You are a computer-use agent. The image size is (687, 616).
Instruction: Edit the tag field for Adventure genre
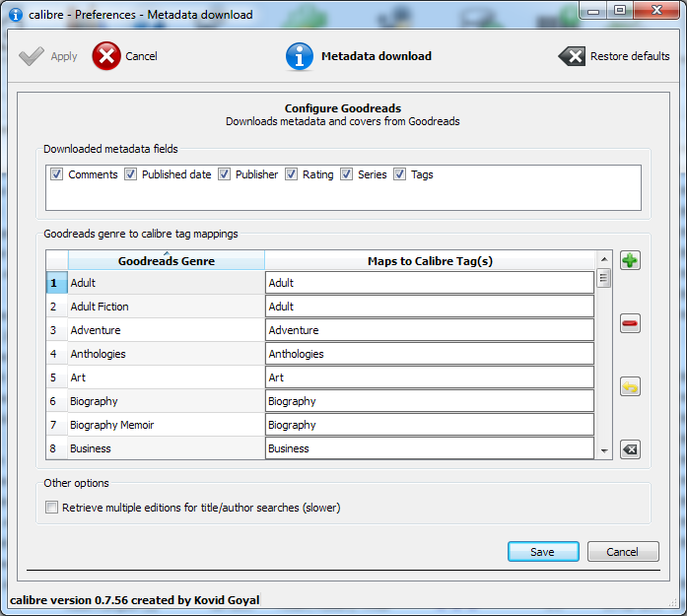coord(430,330)
